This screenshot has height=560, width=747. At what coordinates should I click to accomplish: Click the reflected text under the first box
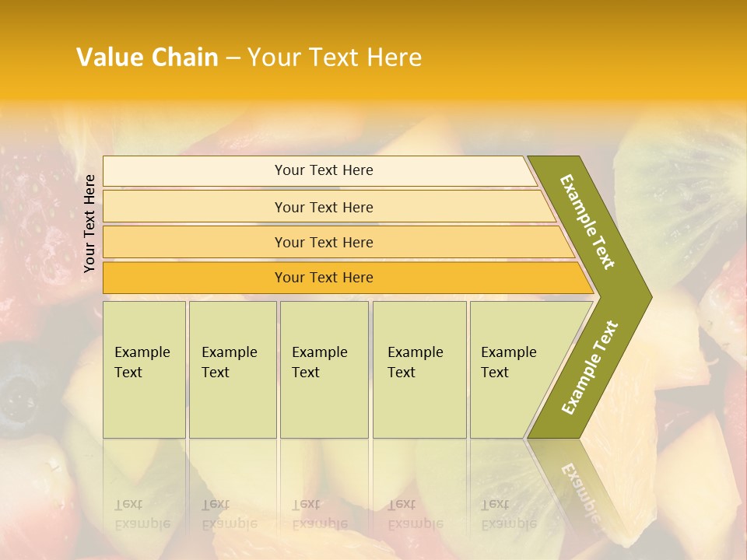pos(142,514)
